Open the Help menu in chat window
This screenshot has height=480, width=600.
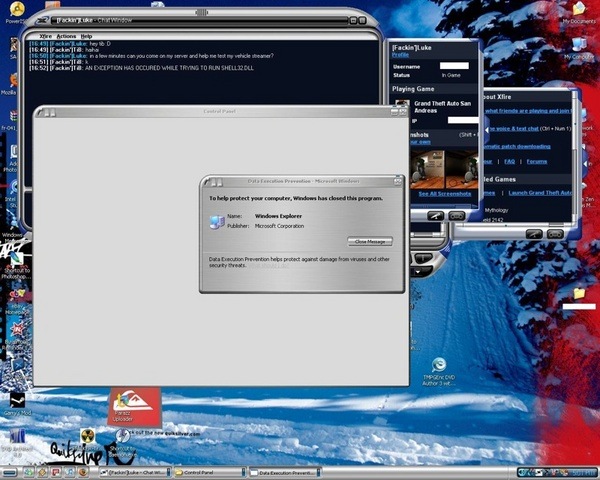(x=86, y=36)
